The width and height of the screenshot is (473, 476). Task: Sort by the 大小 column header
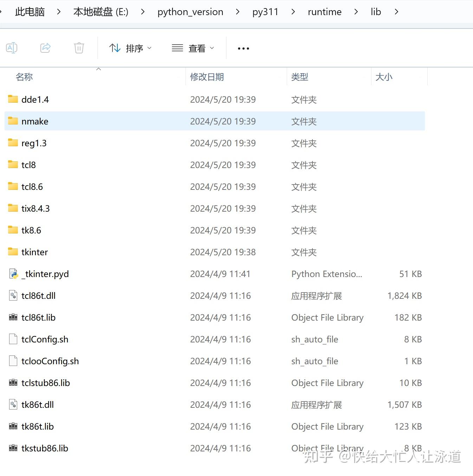point(384,77)
